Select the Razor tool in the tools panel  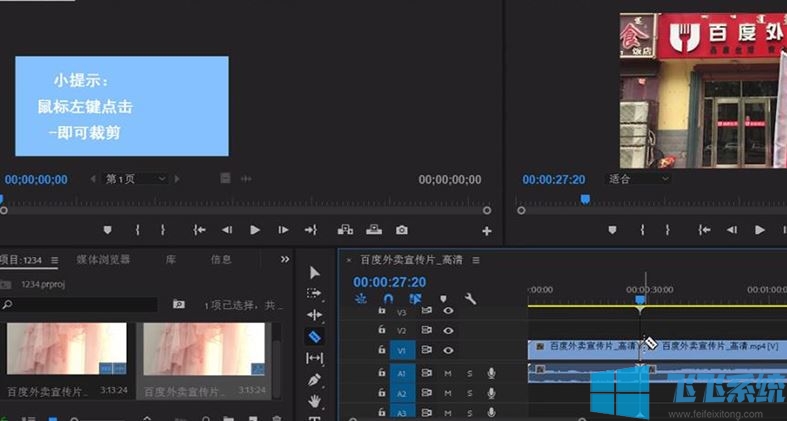click(x=314, y=337)
